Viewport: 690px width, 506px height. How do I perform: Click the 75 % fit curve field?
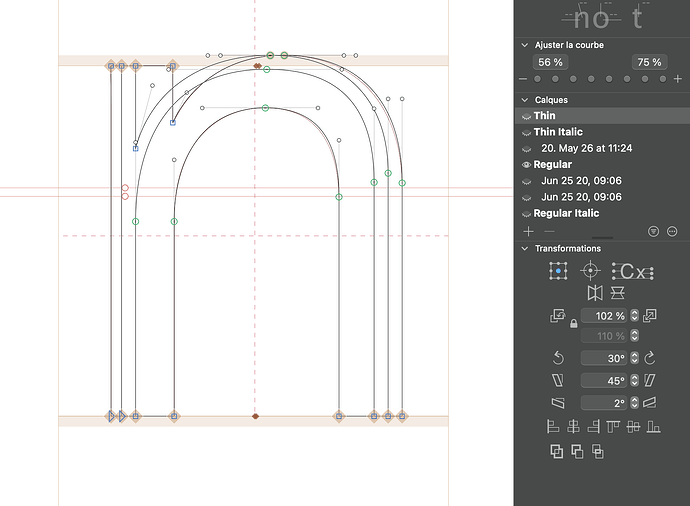[650, 62]
